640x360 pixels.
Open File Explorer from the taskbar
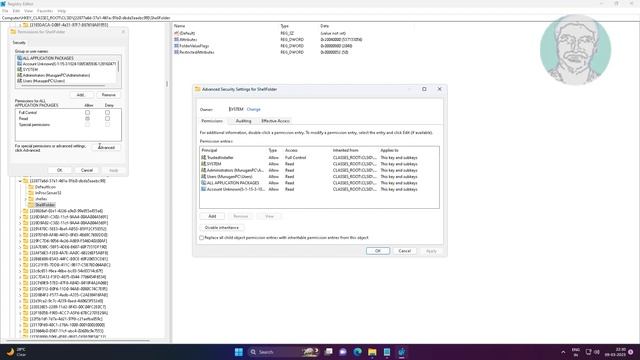[x=372, y=352]
